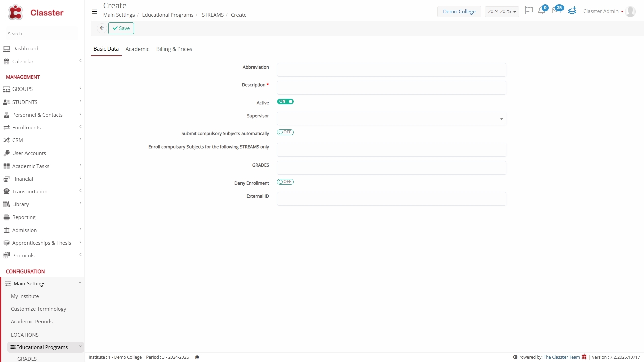
Task: Click the Academic Tasks grid icon
Action: coord(6,166)
